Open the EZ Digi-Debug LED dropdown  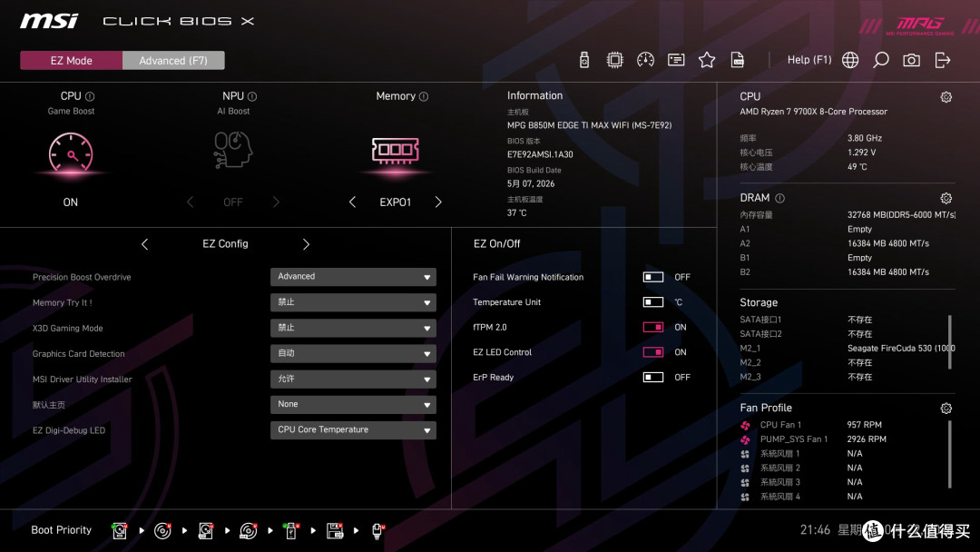click(353, 430)
